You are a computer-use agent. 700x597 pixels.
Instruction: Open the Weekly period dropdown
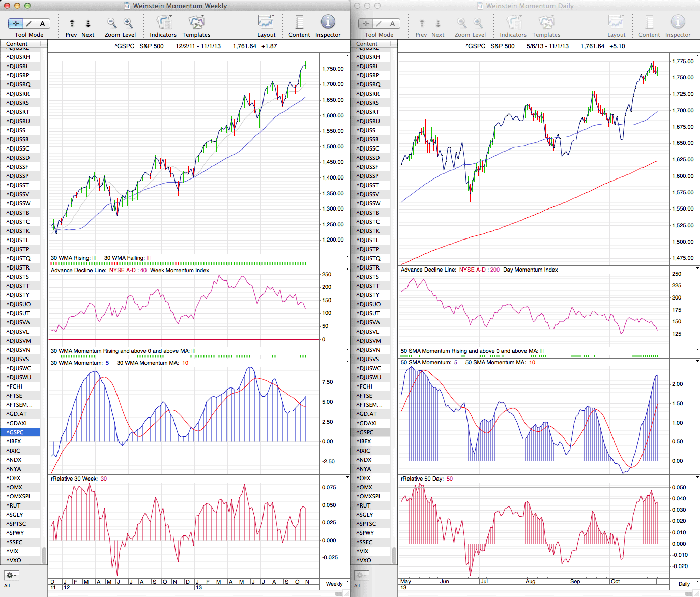[336, 584]
